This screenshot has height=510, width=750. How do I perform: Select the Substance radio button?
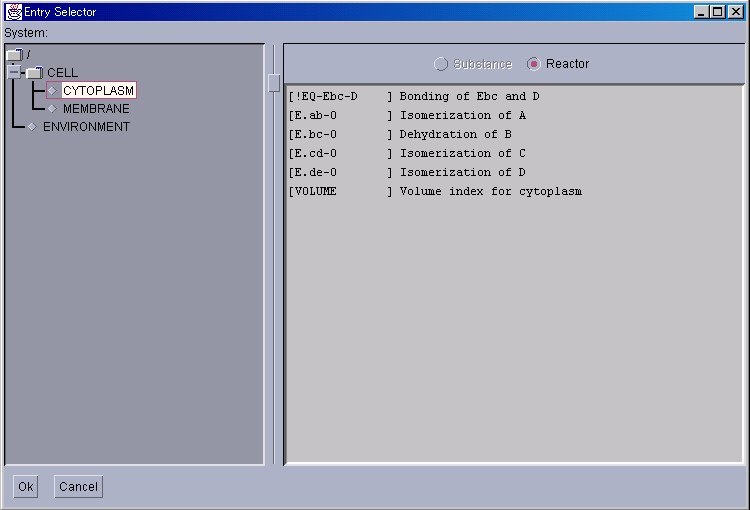[x=441, y=64]
